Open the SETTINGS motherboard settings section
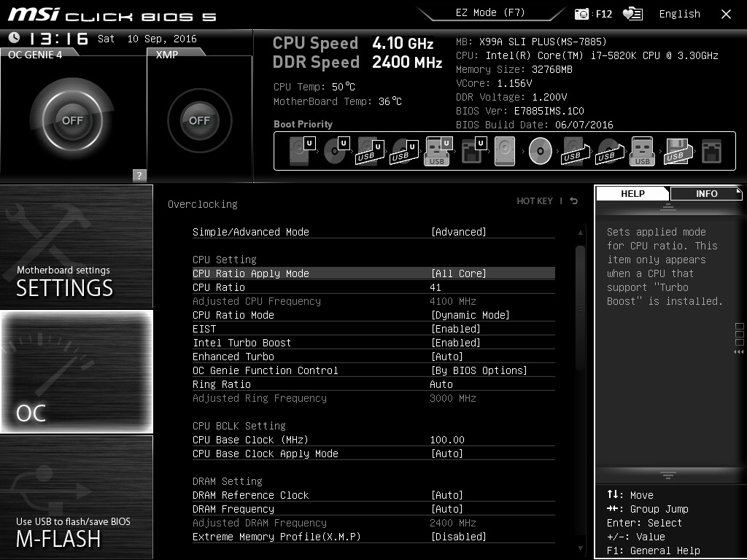The height and width of the screenshot is (560, 747). coord(76,246)
